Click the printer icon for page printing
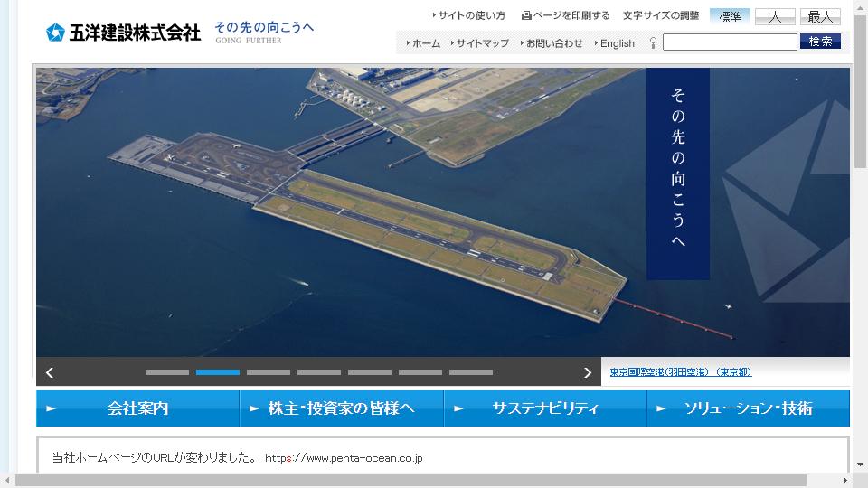This screenshot has height=488, width=868. (x=526, y=16)
